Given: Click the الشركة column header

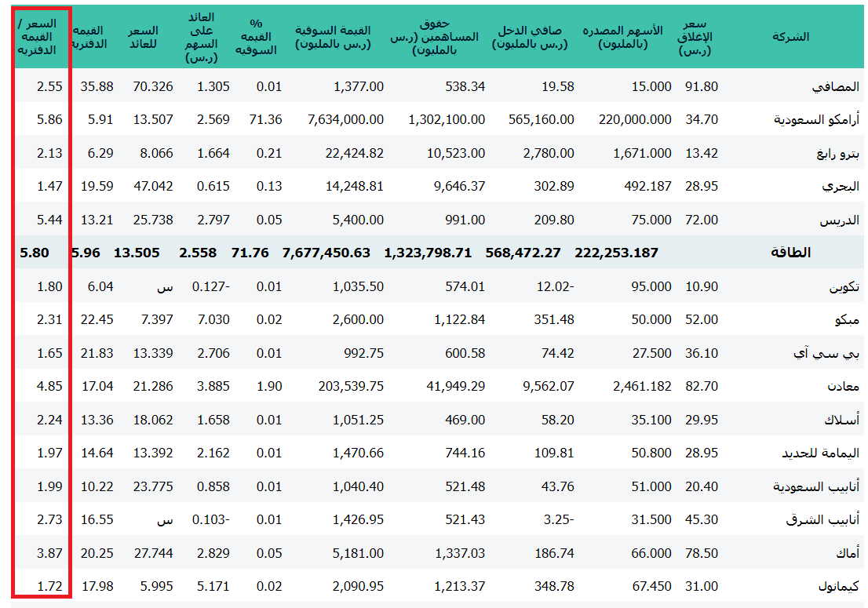Looking at the screenshot, I should (x=790, y=37).
